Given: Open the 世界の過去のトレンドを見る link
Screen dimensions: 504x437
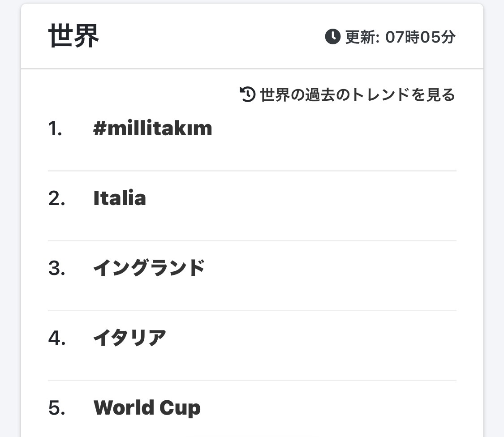Looking at the screenshot, I should coord(357,94).
